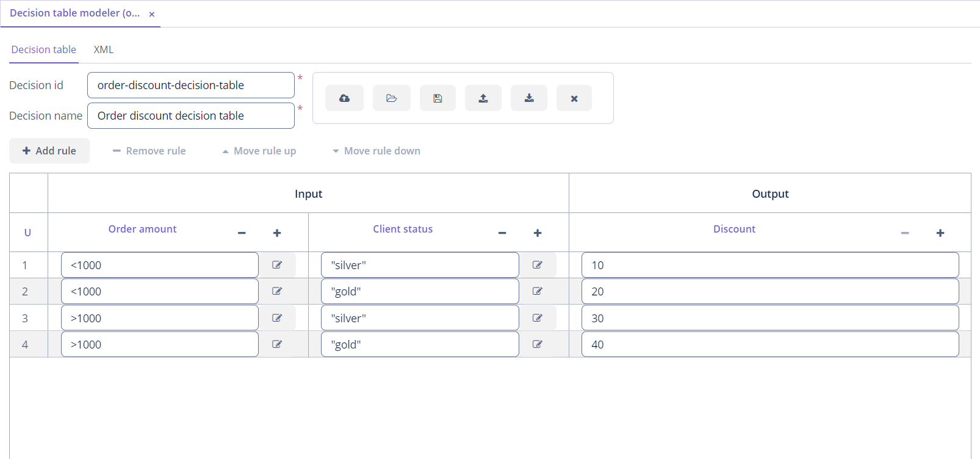Click rule 2 Order amount field <1000
The height and width of the screenshot is (459, 980).
point(160,291)
